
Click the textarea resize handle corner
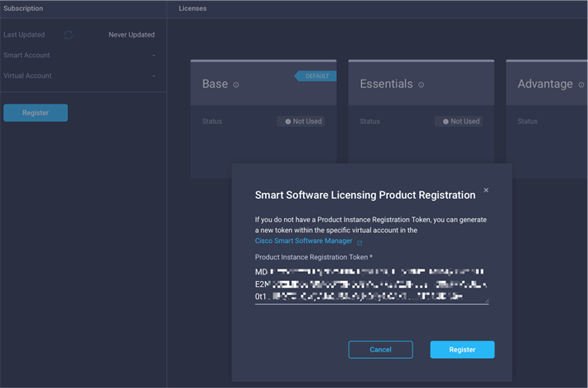tap(486, 301)
